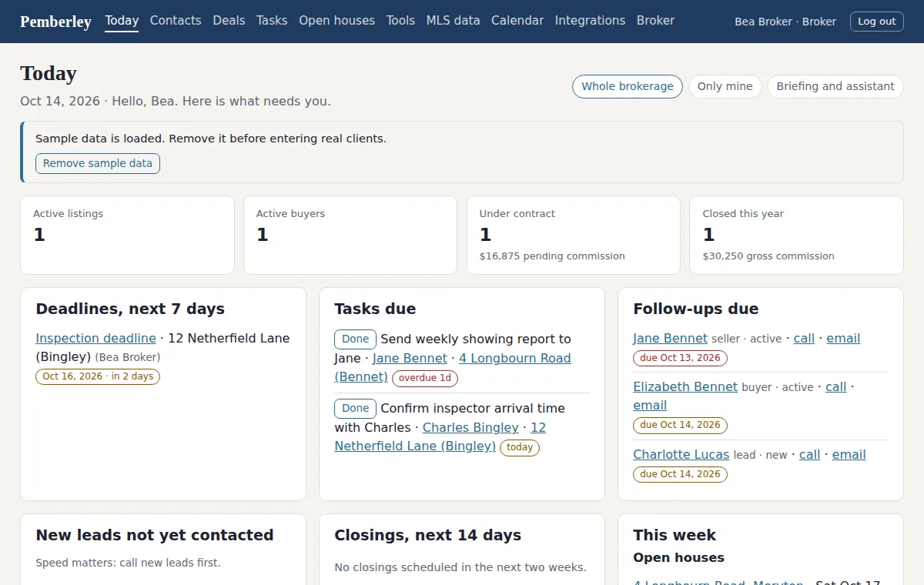Call Elizabeth Bennet from follow-ups
This screenshot has height=585, width=924.
pos(835,386)
